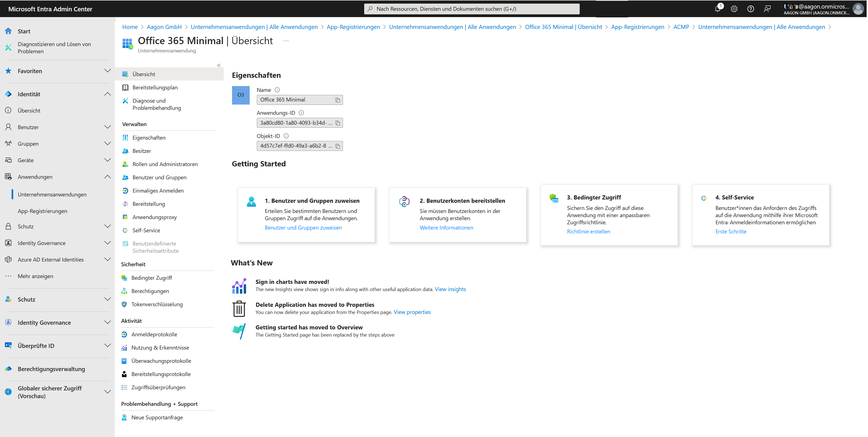The width and height of the screenshot is (868, 437).
Task: Open Tokenverschlüsselung under Sicherheit
Action: 157,304
